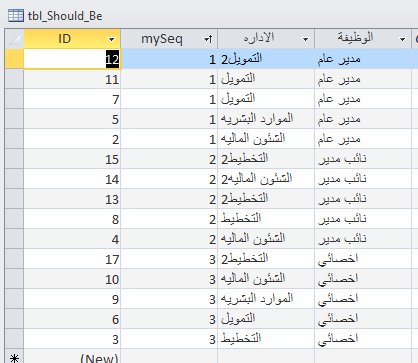Click the ID cell with value 14
Screen dimensions: 418x363
[x=72, y=179]
